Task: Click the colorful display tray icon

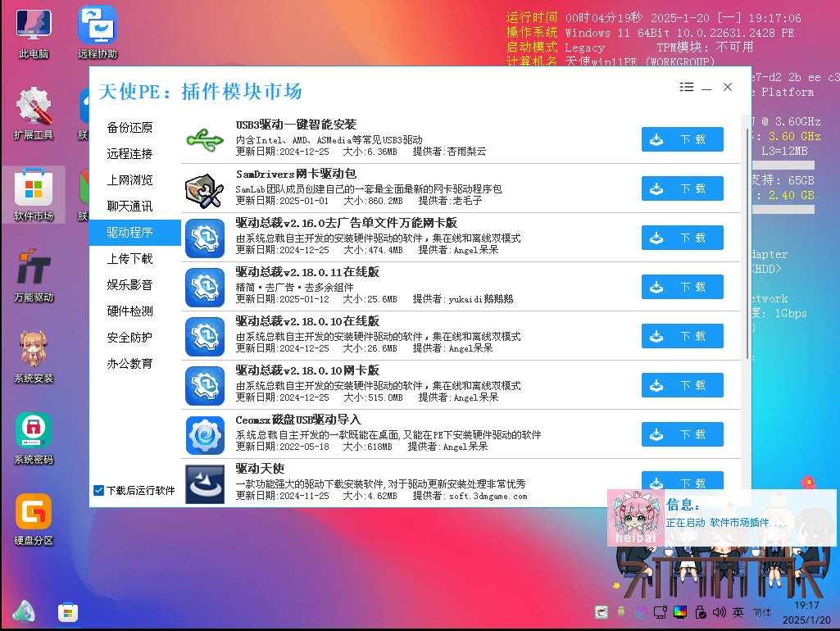Action: click(680, 611)
